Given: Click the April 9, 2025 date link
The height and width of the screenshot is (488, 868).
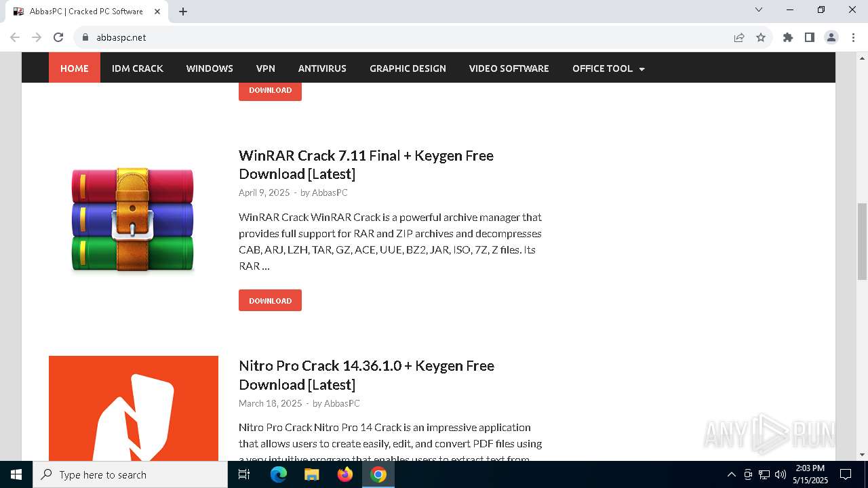Looking at the screenshot, I should (x=264, y=192).
